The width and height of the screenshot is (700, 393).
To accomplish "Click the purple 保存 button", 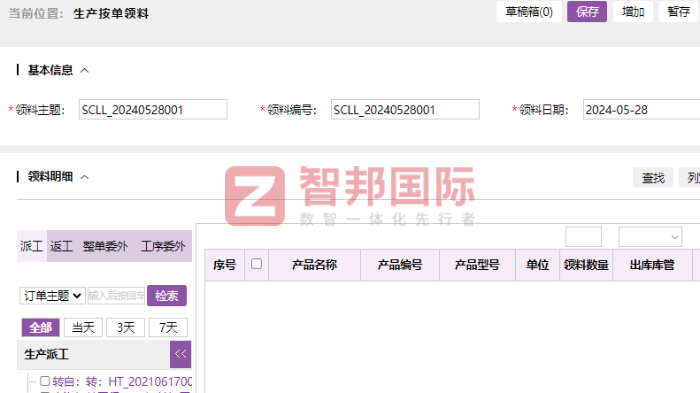I will [x=587, y=12].
